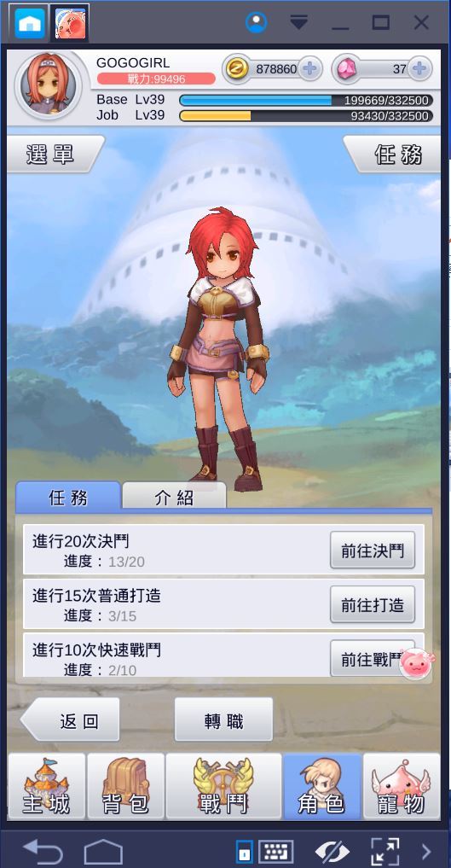
Task: Add more Zeny with the plus button
Action: (310, 69)
